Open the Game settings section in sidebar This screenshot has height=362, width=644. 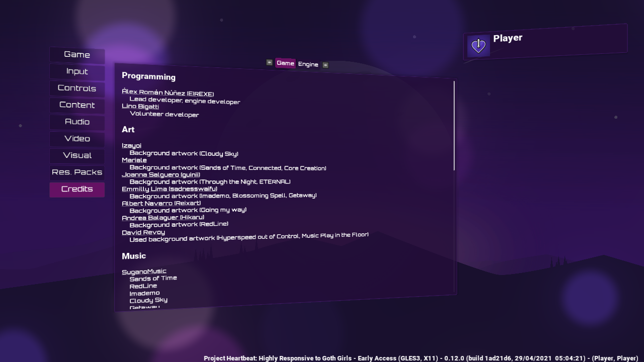(77, 55)
